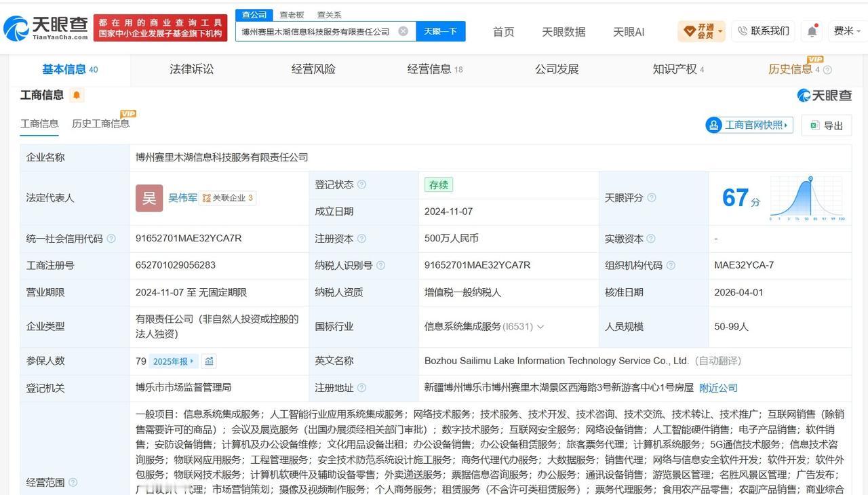This screenshot has width=868, height=495.
Task: Select the 工商信息 sub-tab
Action: tap(39, 123)
